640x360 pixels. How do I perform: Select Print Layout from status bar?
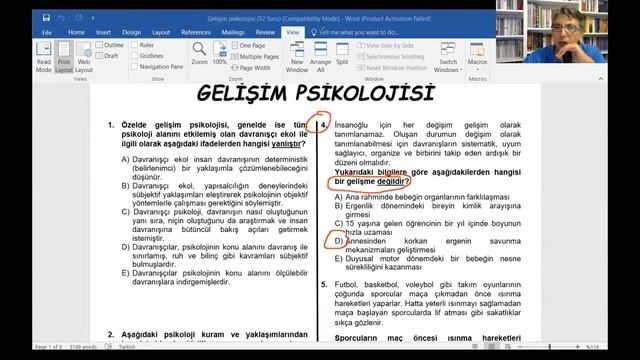[x=491, y=347]
